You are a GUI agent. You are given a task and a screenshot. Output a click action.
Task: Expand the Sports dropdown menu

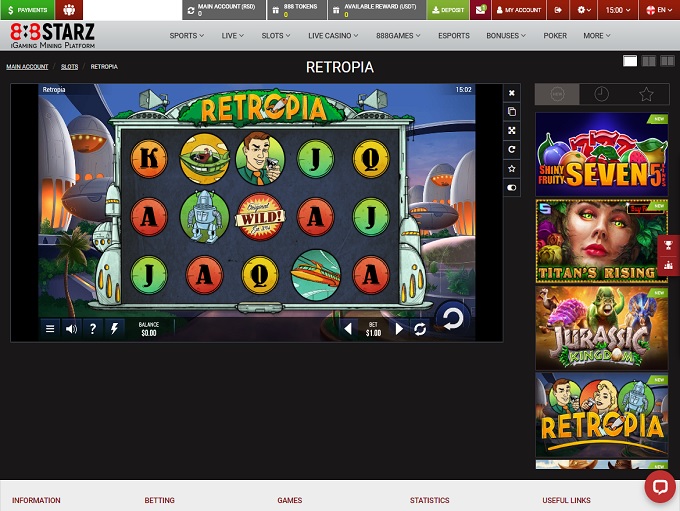[x=186, y=35]
